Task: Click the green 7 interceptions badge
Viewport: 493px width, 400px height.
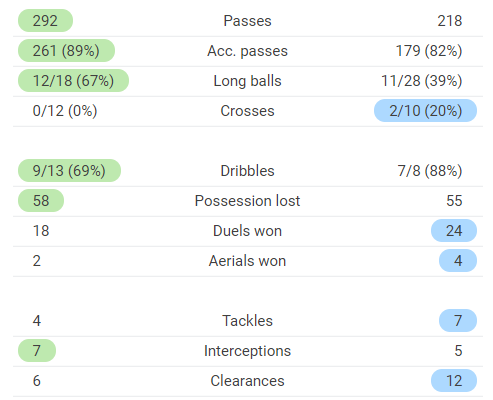Action: coord(37,351)
